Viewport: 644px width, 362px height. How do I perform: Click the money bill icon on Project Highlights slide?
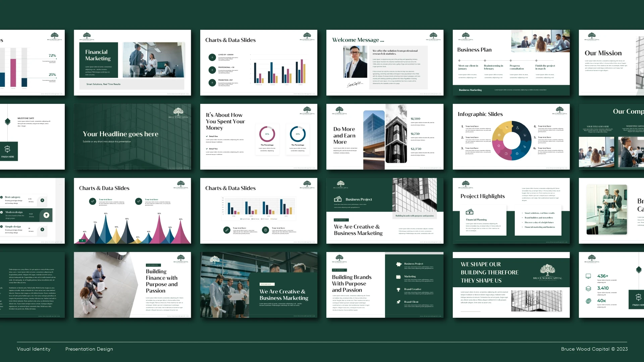[x=470, y=212]
